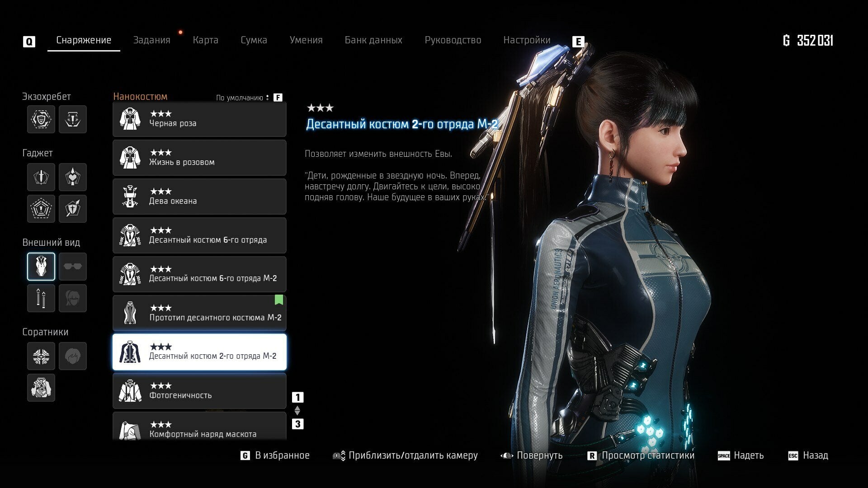Click Приблизить/отдалить камеру control

413,455
